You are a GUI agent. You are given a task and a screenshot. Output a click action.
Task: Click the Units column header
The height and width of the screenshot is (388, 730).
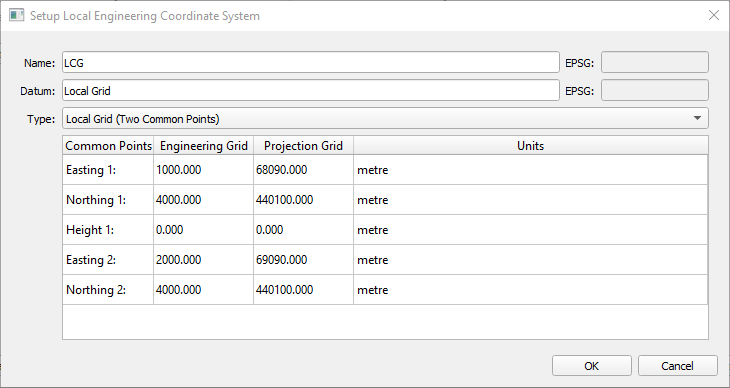[531, 146]
